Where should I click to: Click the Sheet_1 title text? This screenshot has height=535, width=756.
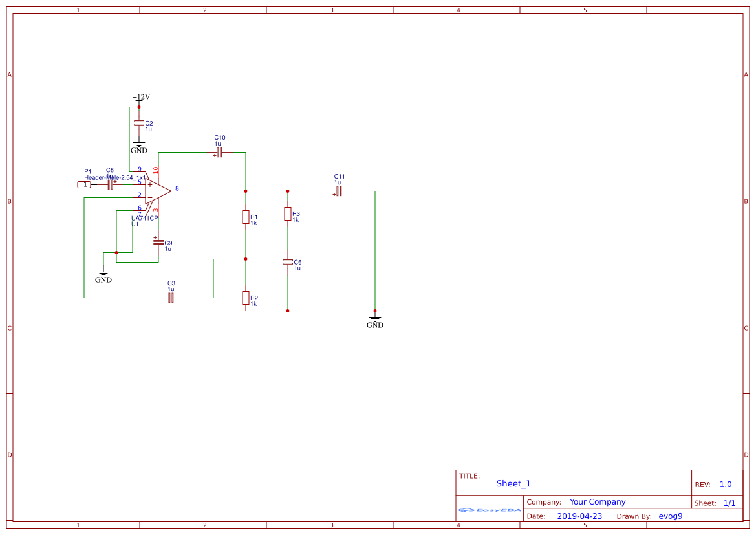coord(513,483)
